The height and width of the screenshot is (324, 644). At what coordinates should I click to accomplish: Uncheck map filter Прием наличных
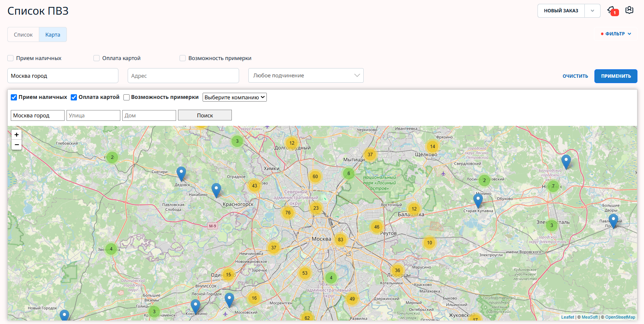(x=14, y=97)
